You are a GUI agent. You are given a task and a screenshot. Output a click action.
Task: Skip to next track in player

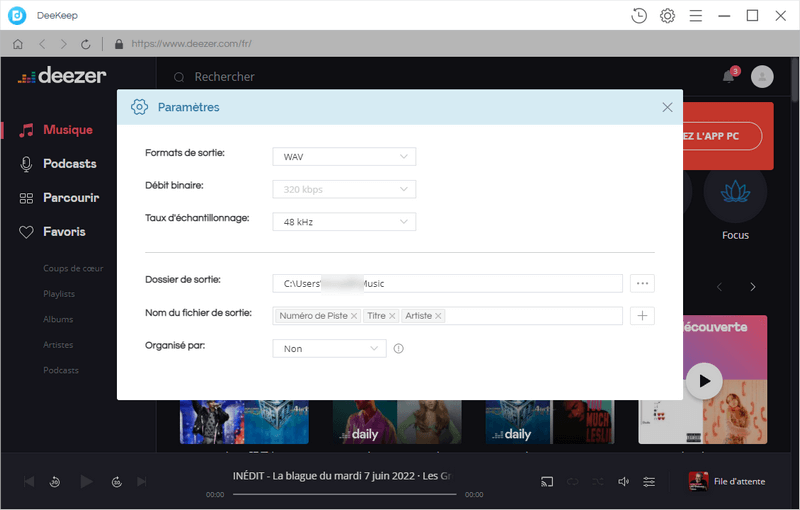coord(142,481)
